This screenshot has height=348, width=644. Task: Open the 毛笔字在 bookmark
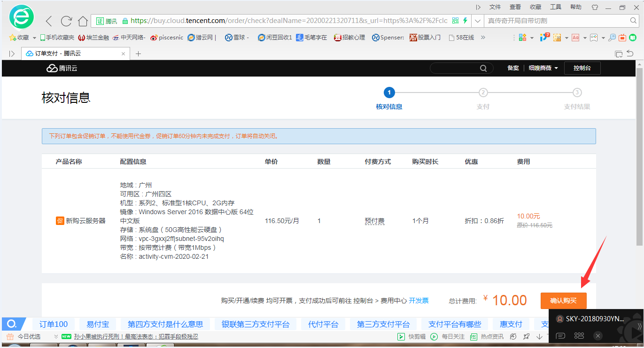coord(311,38)
